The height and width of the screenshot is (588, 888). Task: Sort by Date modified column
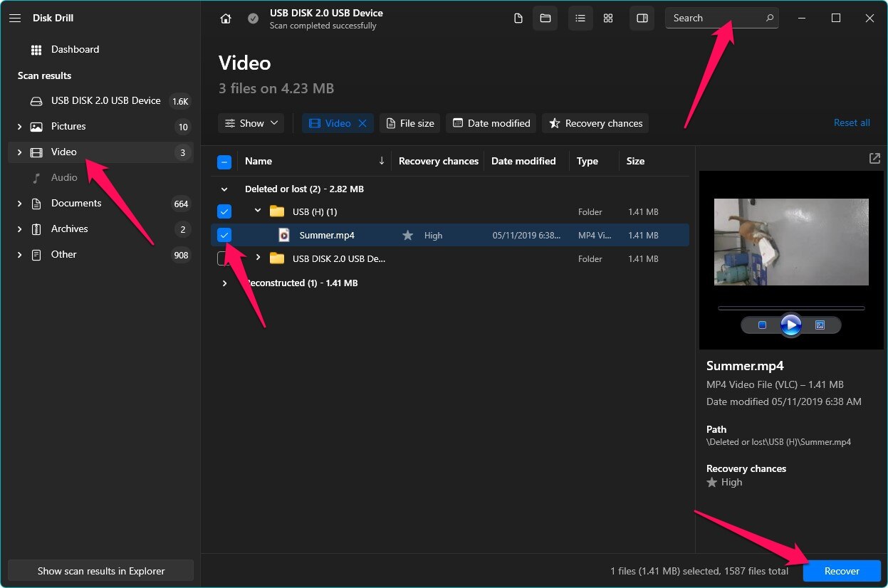click(523, 161)
